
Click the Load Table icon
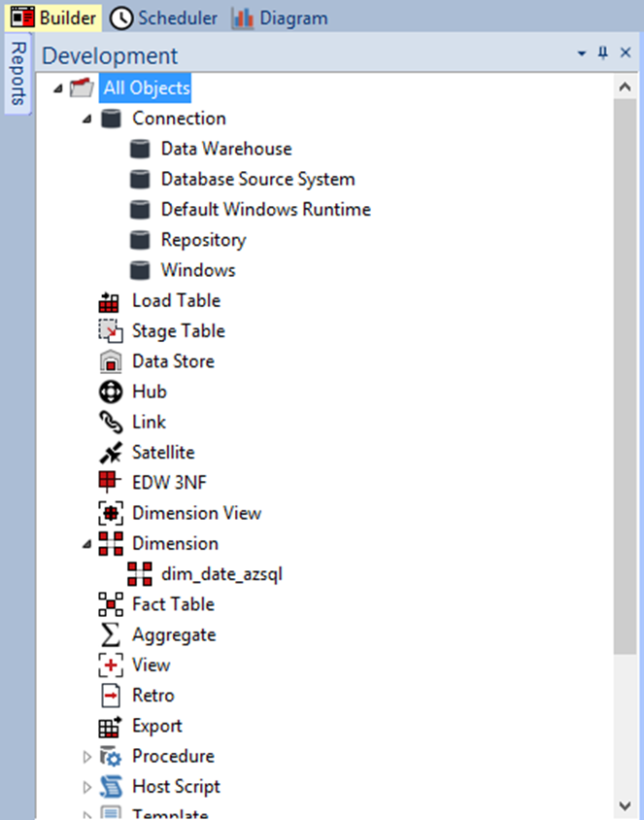(111, 301)
